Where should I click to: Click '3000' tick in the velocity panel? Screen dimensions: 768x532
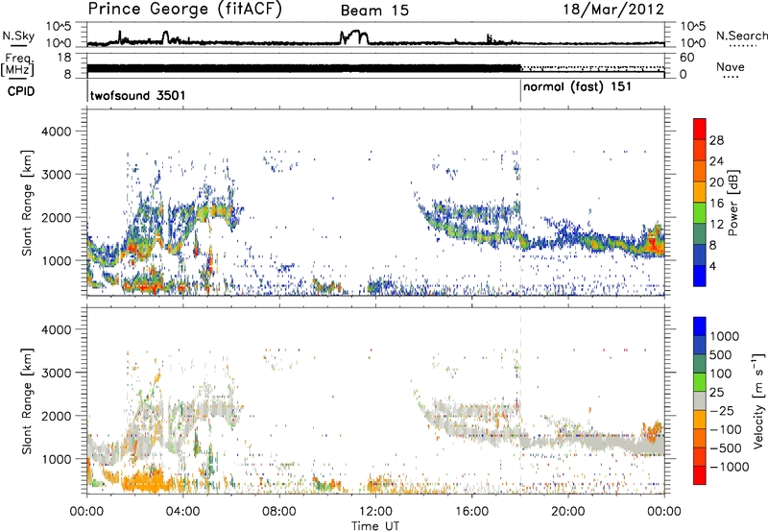57,373
